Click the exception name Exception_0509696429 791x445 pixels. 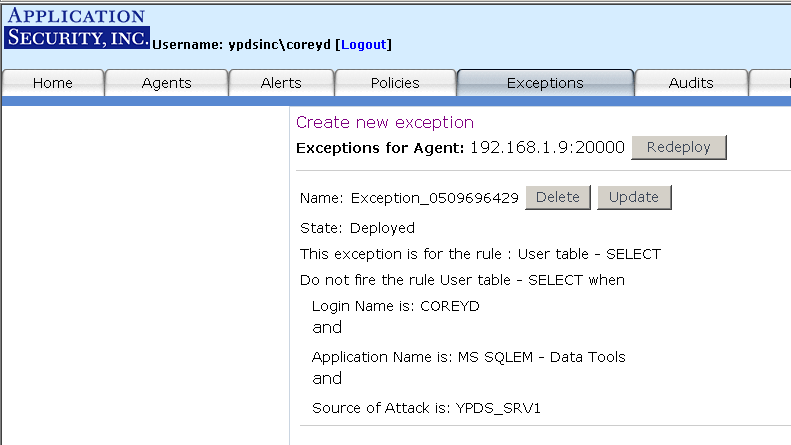pyautogui.click(x=434, y=198)
